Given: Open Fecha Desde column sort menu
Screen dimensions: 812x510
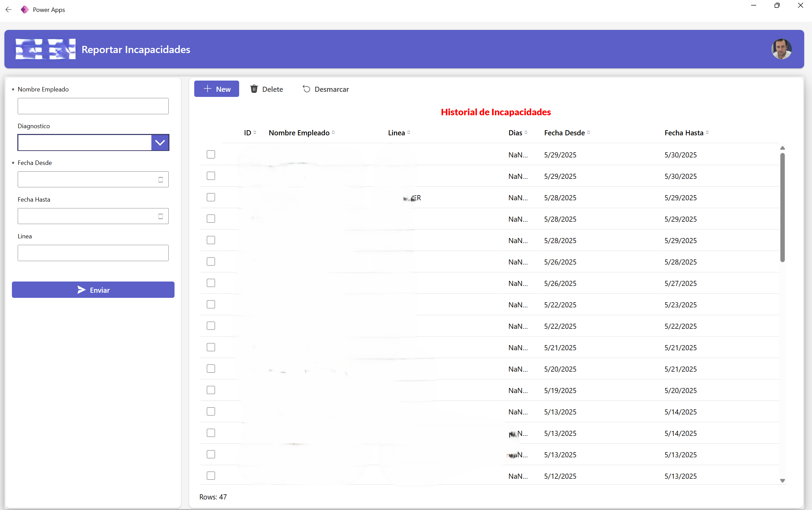Looking at the screenshot, I should [x=589, y=132].
